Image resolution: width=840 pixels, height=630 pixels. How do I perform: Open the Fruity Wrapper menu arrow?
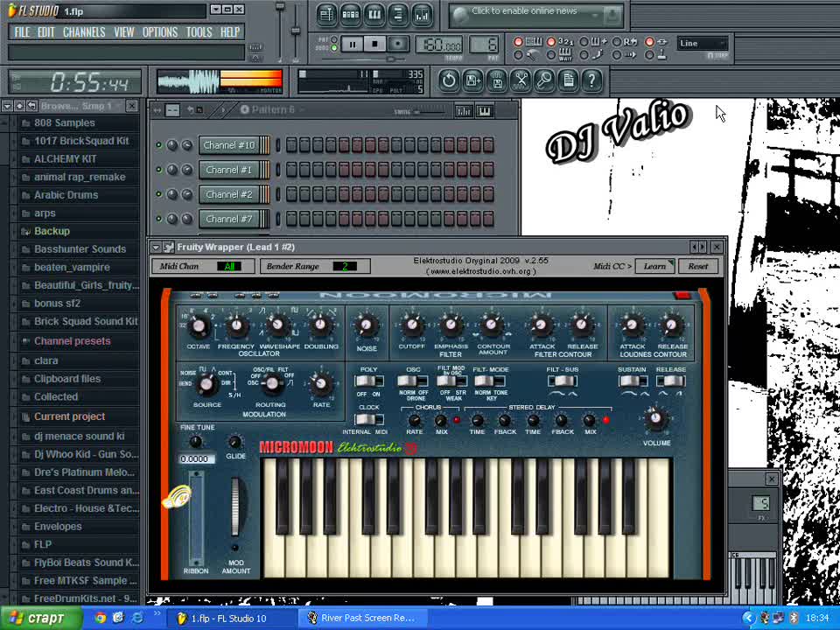coord(156,247)
